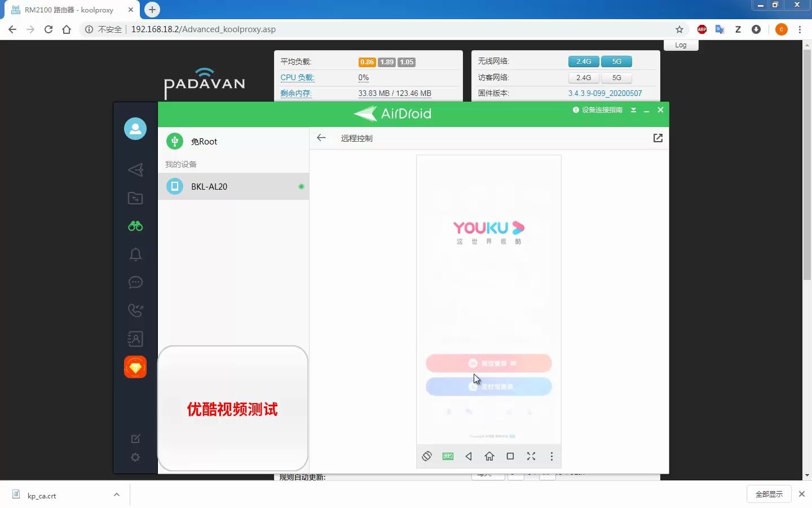
Task: Open the Z extension icon
Action: click(738, 29)
